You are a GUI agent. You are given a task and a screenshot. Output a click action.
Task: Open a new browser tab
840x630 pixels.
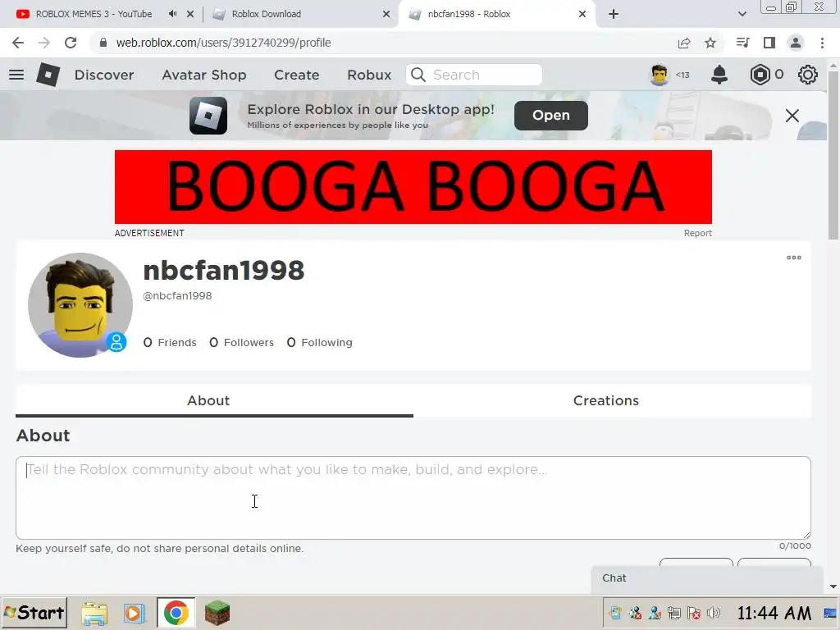[614, 14]
